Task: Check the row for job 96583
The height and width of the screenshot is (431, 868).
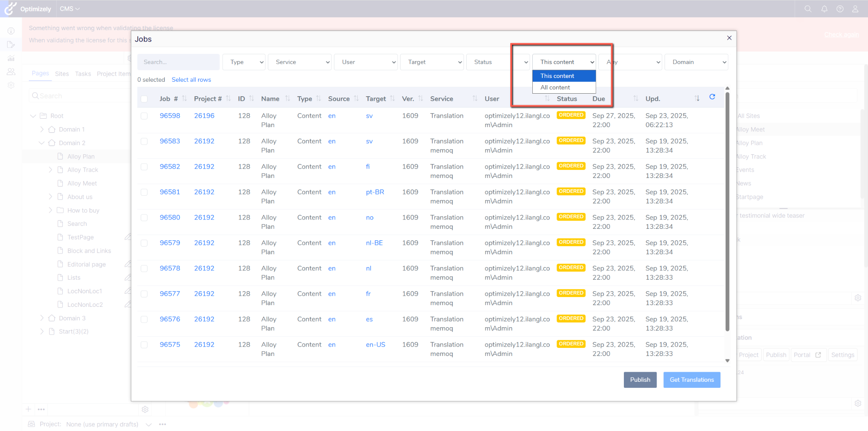Action: tap(144, 142)
